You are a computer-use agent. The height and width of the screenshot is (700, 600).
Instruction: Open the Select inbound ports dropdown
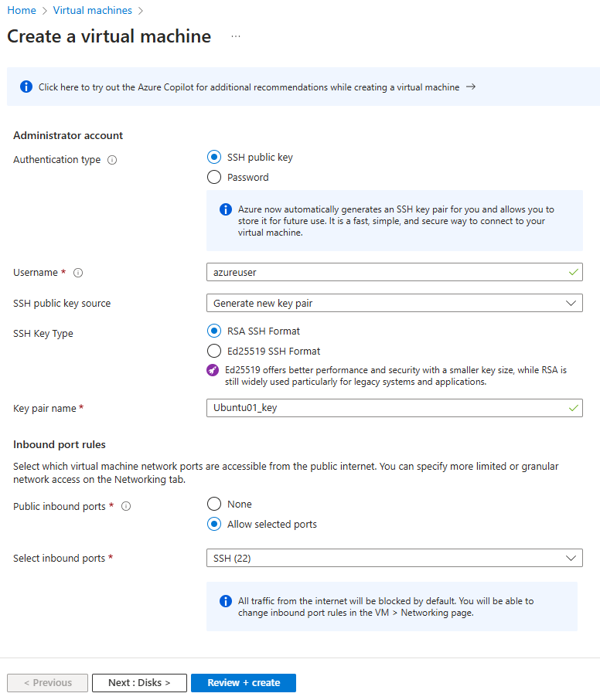(394, 558)
